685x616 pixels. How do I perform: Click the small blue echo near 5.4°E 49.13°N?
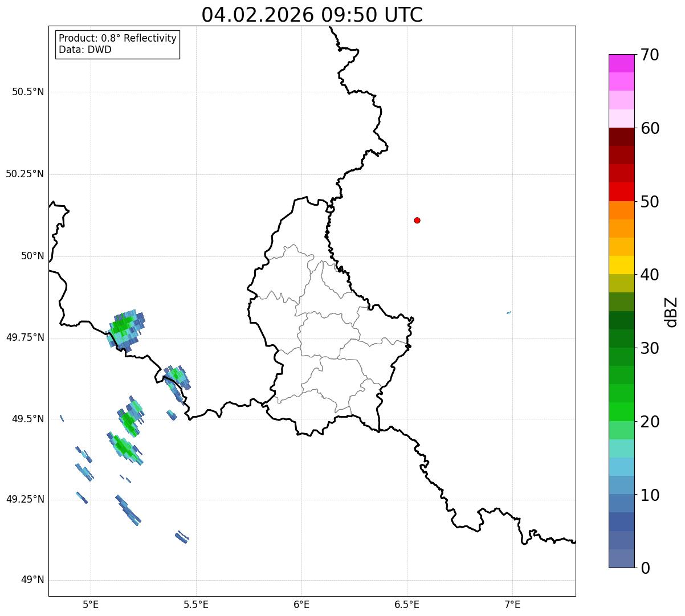point(182,537)
